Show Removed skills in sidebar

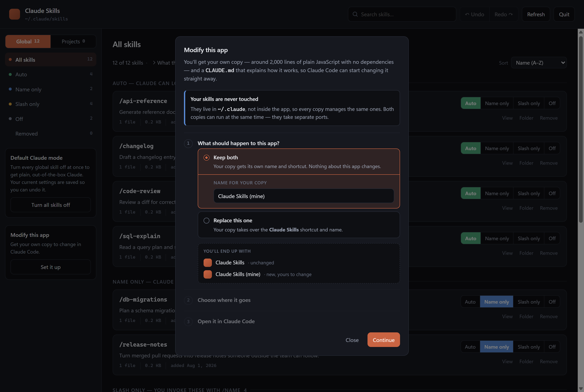pos(50,133)
